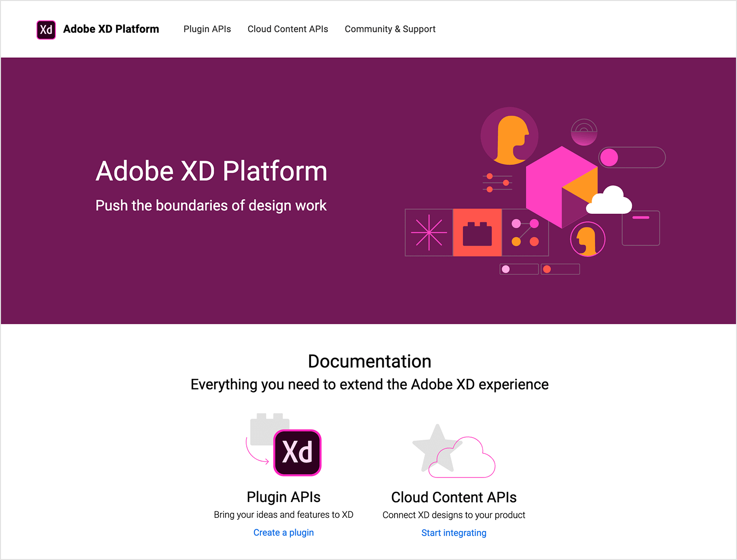Click the Cloud Content APIs section heading
The height and width of the screenshot is (560, 737).
click(454, 497)
